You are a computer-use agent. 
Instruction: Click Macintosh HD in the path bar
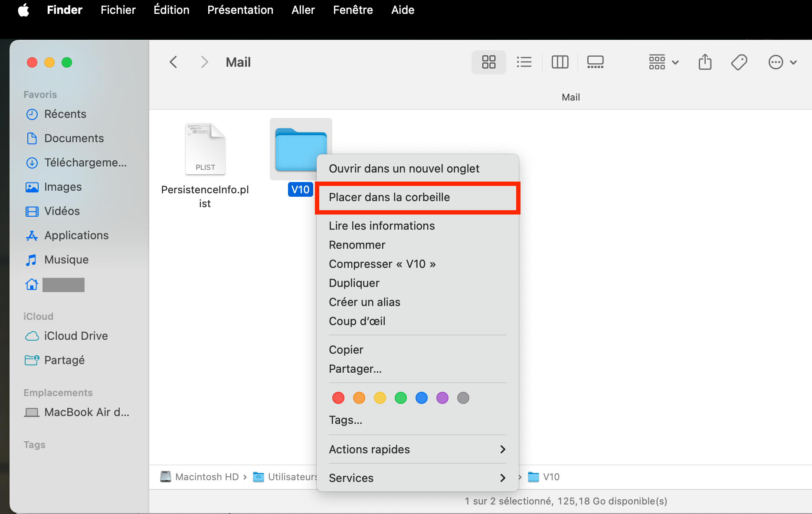pos(200,477)
